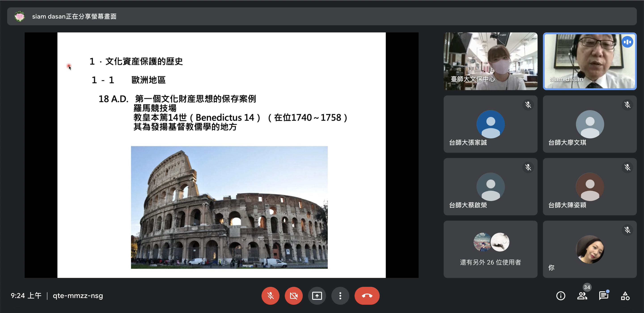Click the shared slide presentation
The height and width of the screenshot is (313, 644).
(221, 155)
